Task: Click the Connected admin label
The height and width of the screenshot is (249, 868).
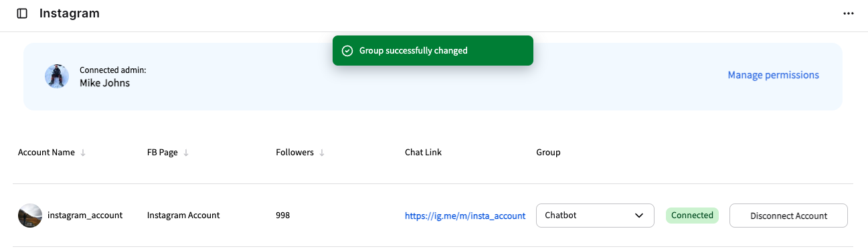Action: (112, 70)
